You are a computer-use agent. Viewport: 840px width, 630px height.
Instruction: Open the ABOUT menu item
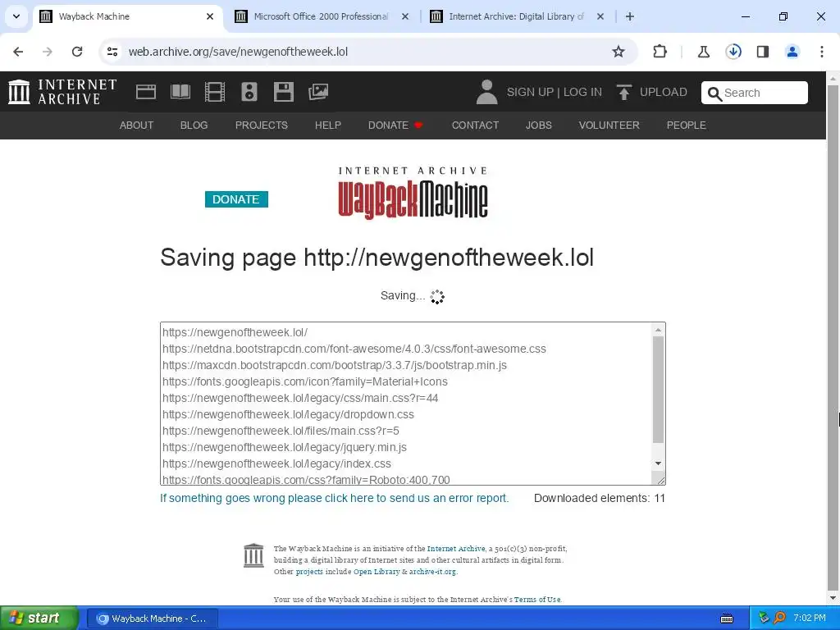[x=136, y=126]
